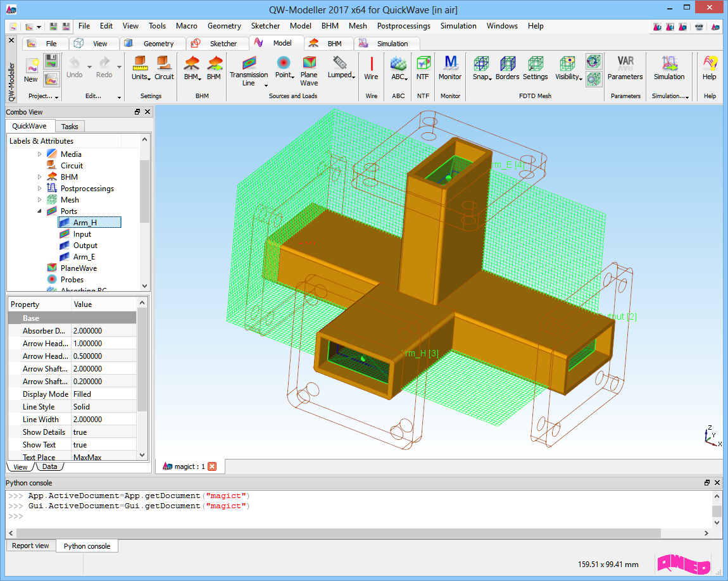Open the Geometry menu
Image resolution: width=728 pixels, height=581 pixels.
coord(224,26)
